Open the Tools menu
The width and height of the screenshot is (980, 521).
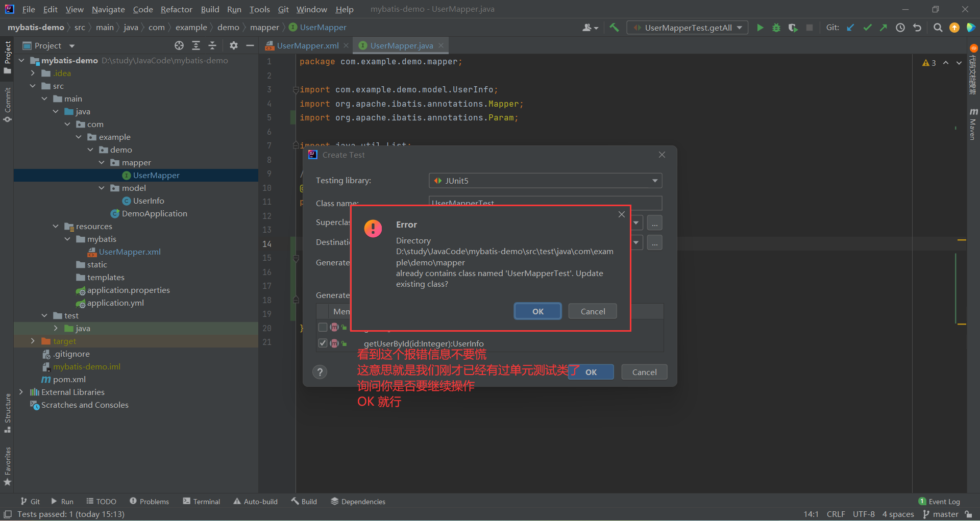point(259,9)
